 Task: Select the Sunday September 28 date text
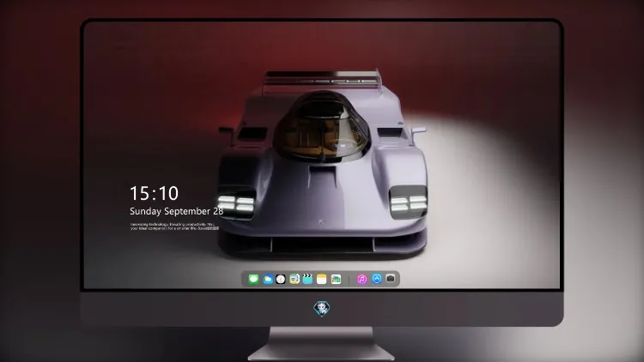click(x=176, y=211)
